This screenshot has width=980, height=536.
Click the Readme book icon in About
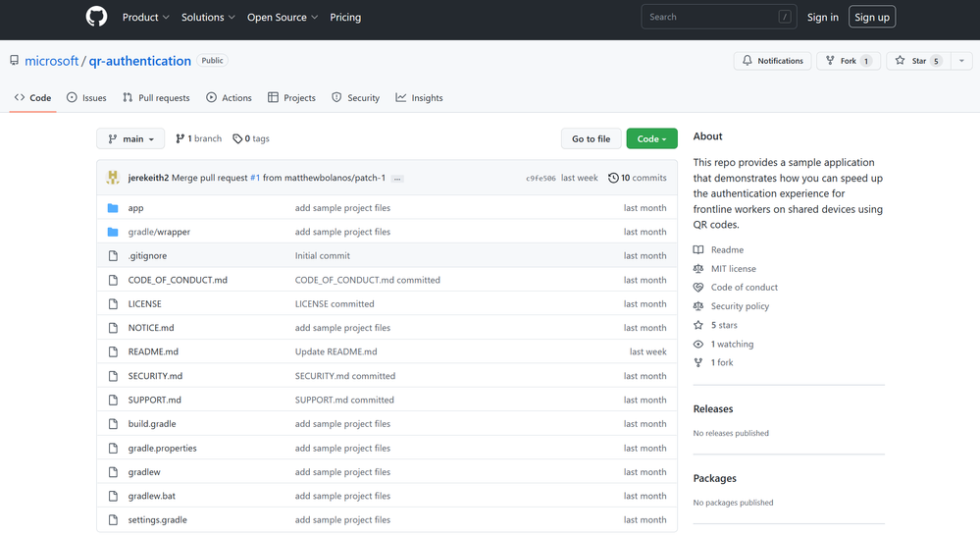tap(698, 249)
